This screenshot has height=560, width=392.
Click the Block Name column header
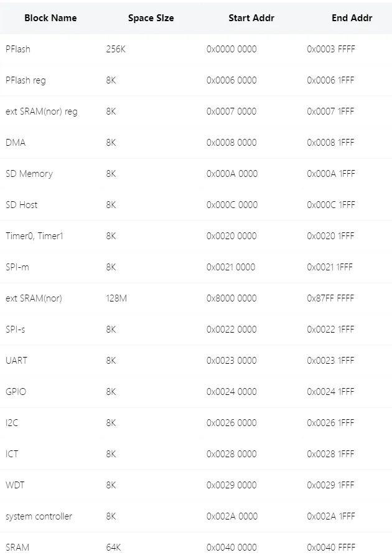click(50, 18)
